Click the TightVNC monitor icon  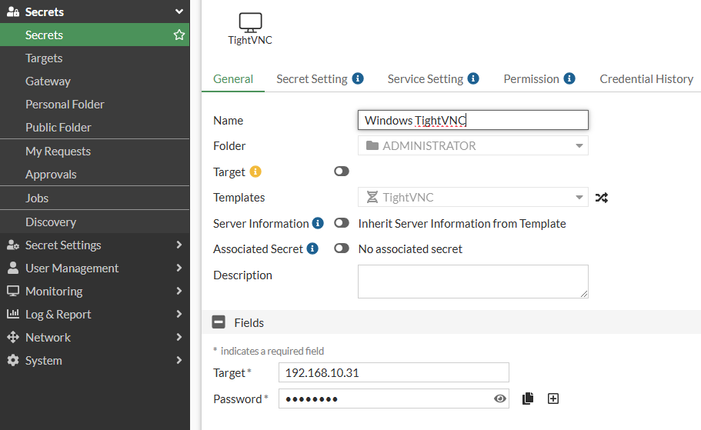click(251, 22)
